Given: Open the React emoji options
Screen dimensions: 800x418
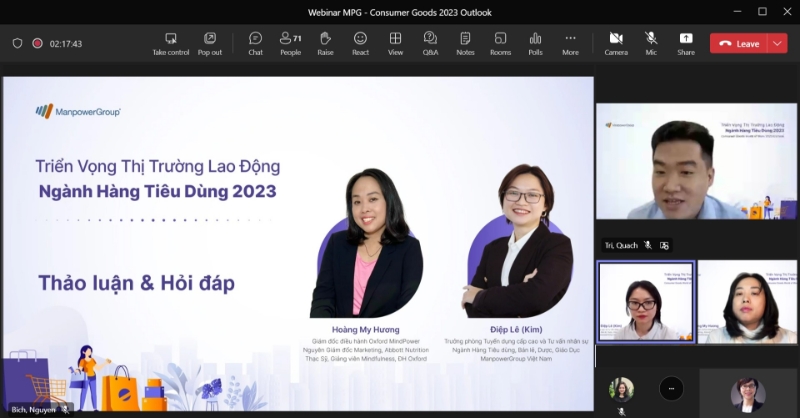Looking at the screenshot, I should click(x=360, y=43).
